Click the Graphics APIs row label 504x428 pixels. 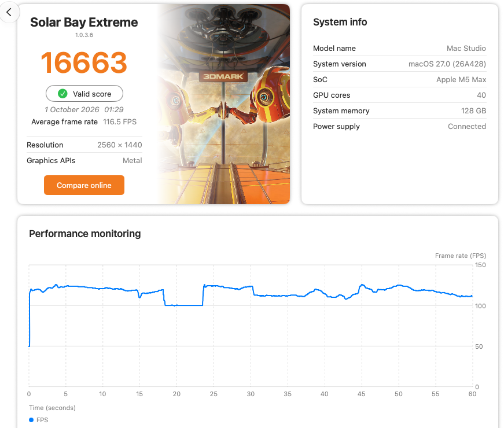tap(51, 160)
